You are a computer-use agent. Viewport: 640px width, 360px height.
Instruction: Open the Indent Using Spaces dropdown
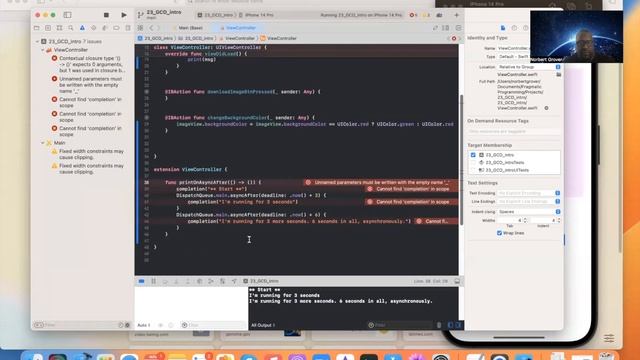529,212
